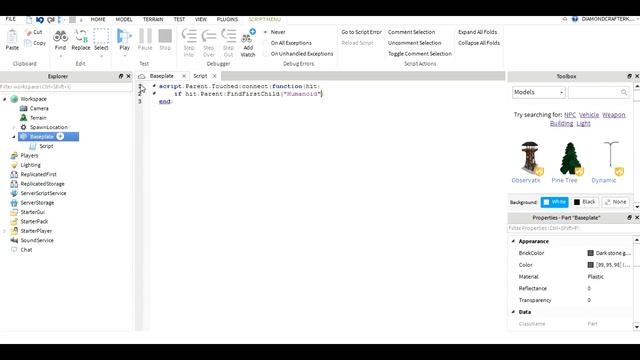Open the Baseplate document tab

coord(162,76)
